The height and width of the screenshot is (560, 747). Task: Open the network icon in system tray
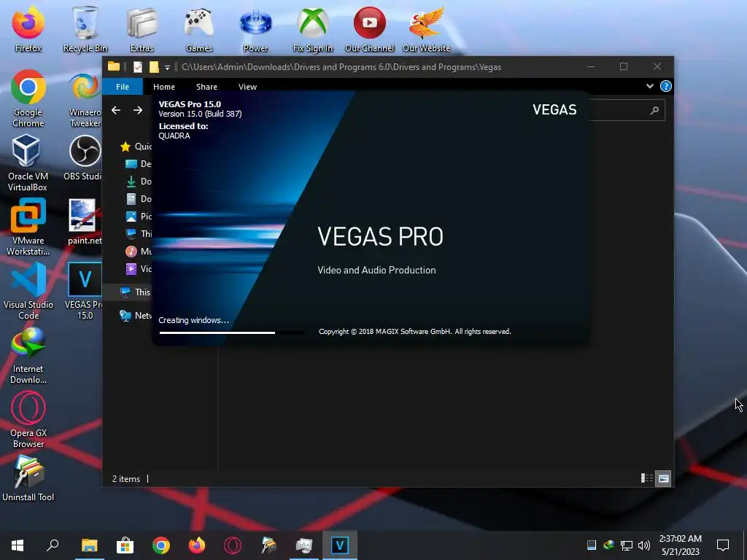coord(627,545)
